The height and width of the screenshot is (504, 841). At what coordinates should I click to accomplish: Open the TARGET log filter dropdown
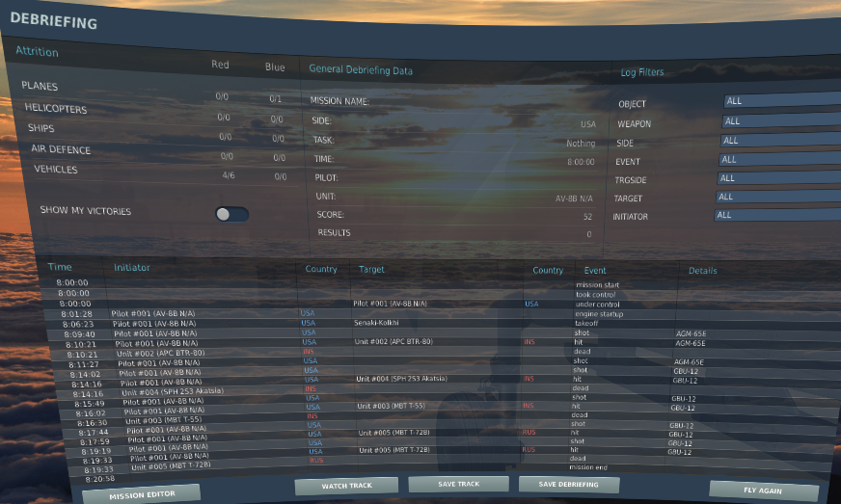777,197
